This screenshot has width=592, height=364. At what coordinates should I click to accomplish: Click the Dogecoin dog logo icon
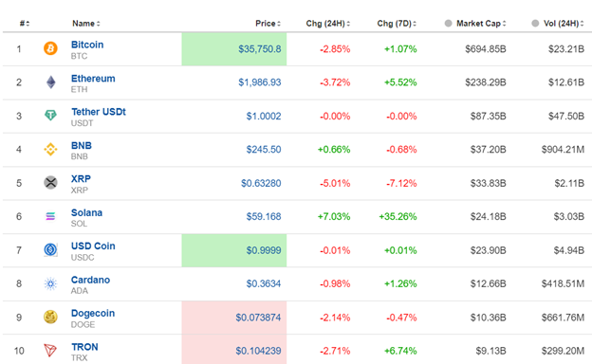[x=50, y=318]
